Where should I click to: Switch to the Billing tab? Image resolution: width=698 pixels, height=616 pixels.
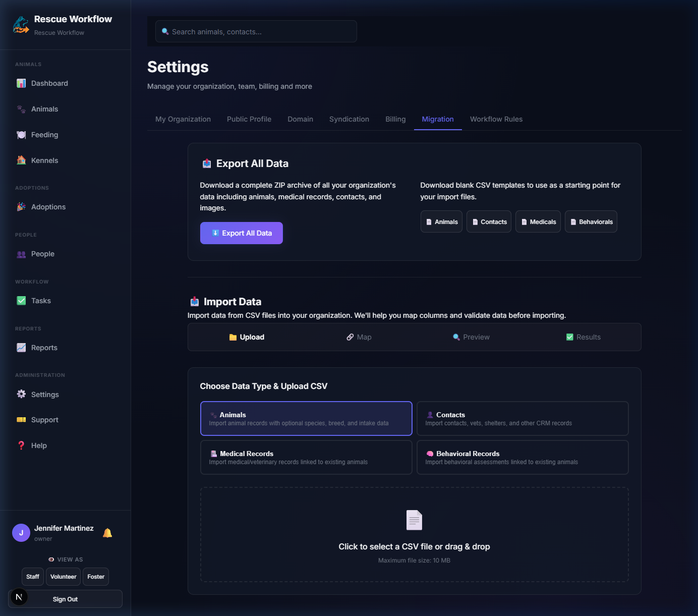point(395,119)
